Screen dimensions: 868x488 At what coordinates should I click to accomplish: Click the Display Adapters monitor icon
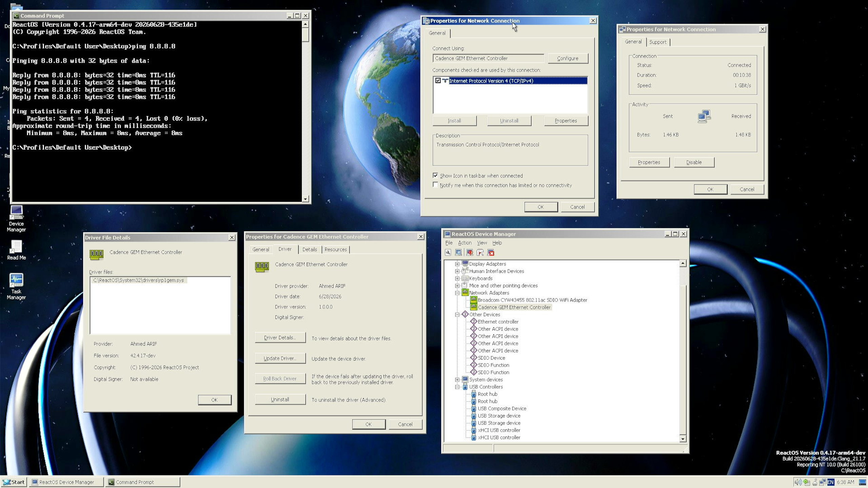pyautogui.click(x=465, y=264)
